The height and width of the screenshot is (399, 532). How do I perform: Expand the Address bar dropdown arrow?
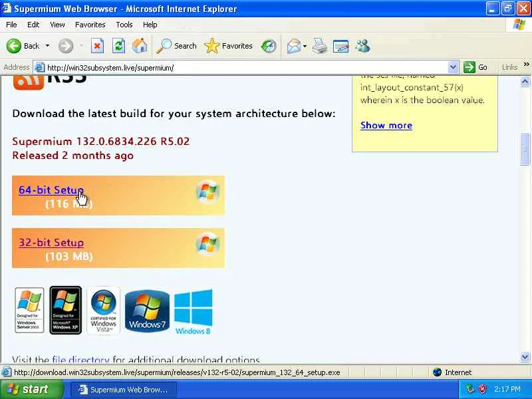(453, 68)
